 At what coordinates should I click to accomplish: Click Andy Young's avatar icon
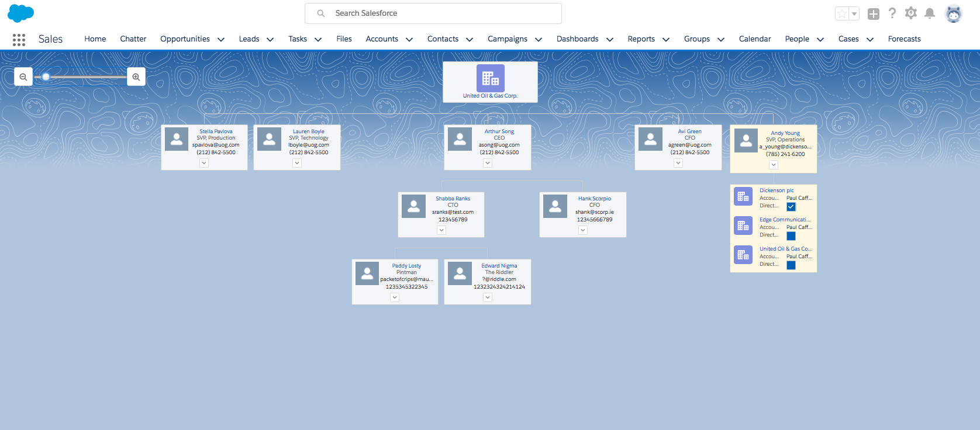point(746,141)
